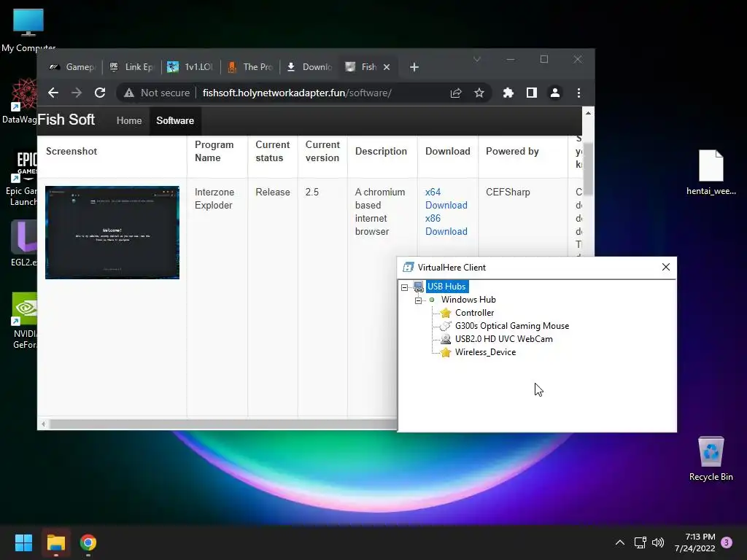Open the Interzone Exploder screenshot thumbnail
The image size is (747, 560).
coord(112,233)
